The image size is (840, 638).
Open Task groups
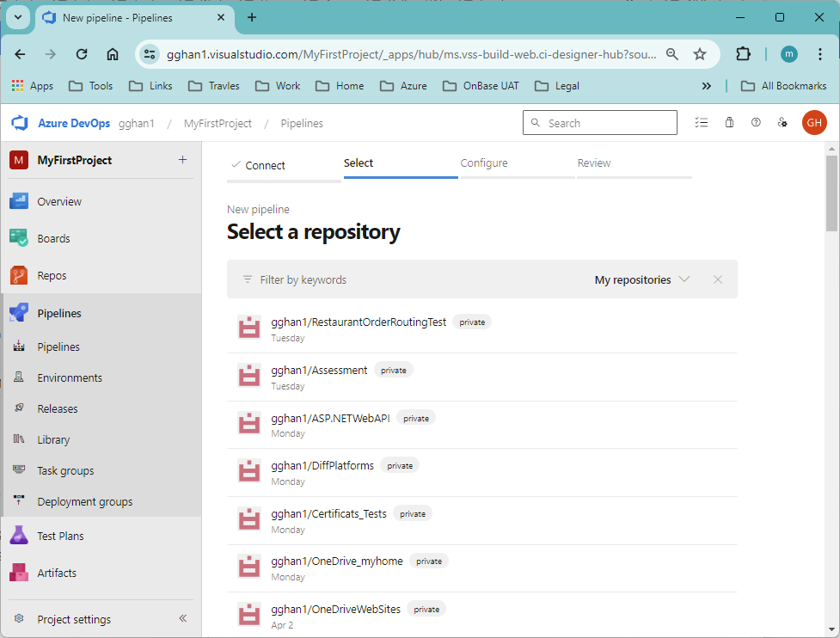tap(66, 470)
